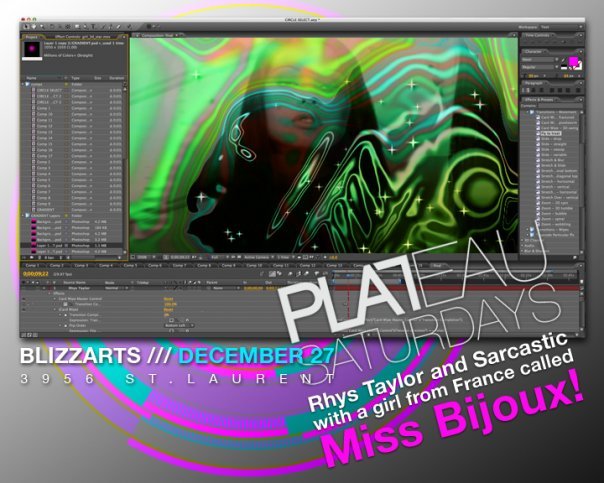
Task: Click black and white default swatches
Action: click(x=565, y=67)
